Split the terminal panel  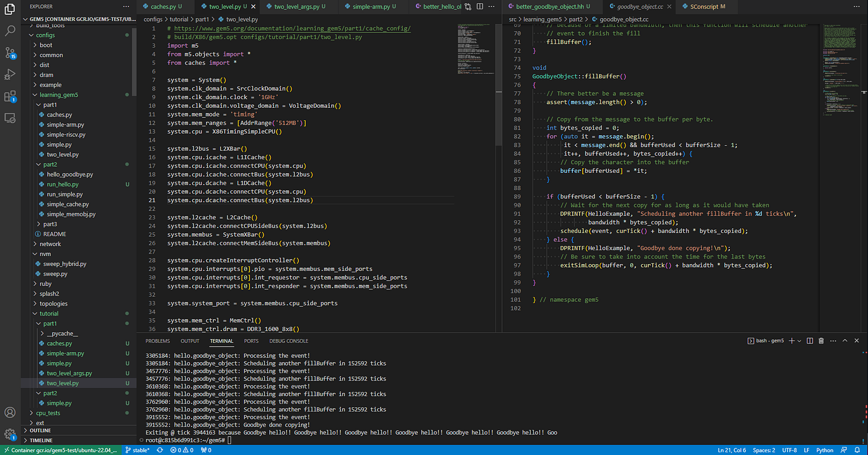810,341
